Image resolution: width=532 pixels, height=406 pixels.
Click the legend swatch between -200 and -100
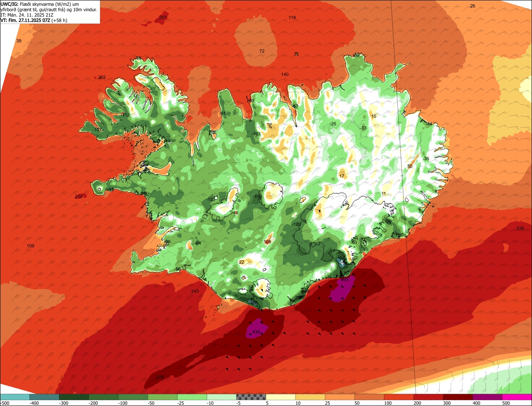coord(103,397)
